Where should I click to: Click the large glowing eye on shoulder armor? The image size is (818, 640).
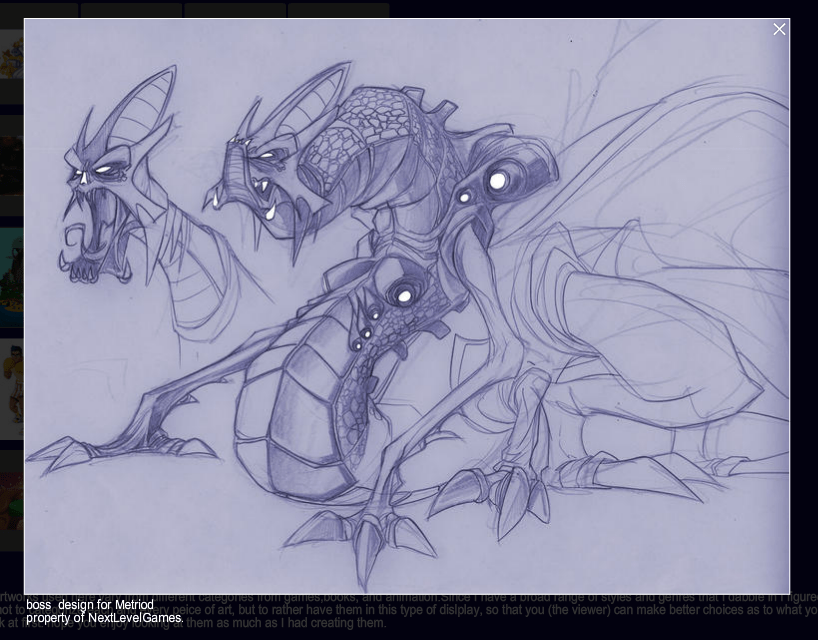pyautogui.click(x=497, y=180)
